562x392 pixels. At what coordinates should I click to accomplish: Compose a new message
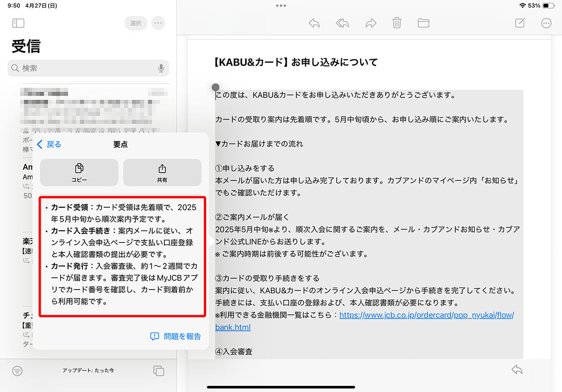(x=520, y=23)
